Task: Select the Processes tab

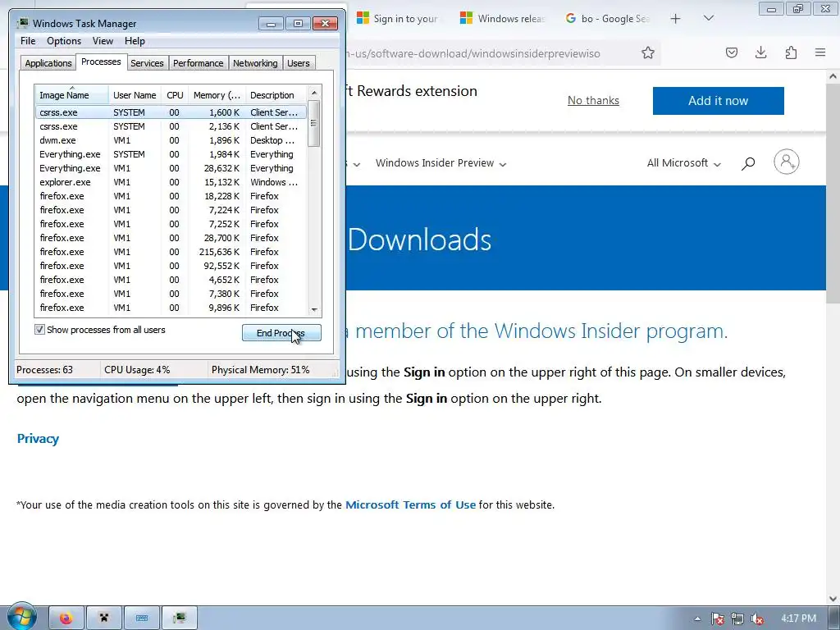Action: click(101, 62)
